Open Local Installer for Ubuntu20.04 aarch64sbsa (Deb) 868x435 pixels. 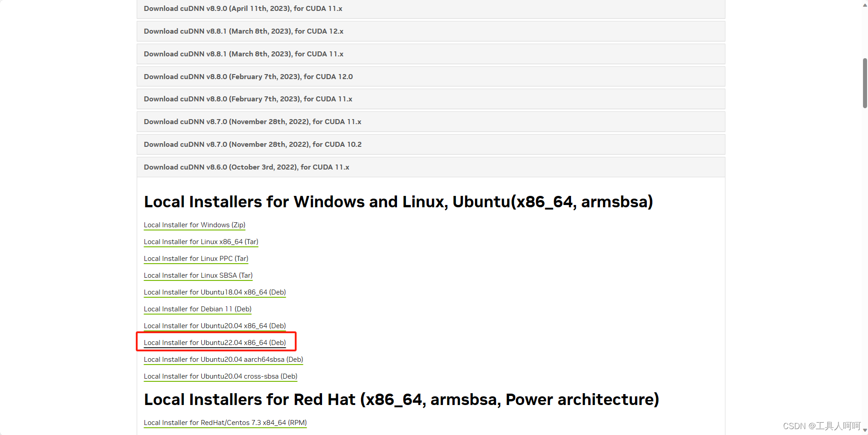tap(223, 360)
